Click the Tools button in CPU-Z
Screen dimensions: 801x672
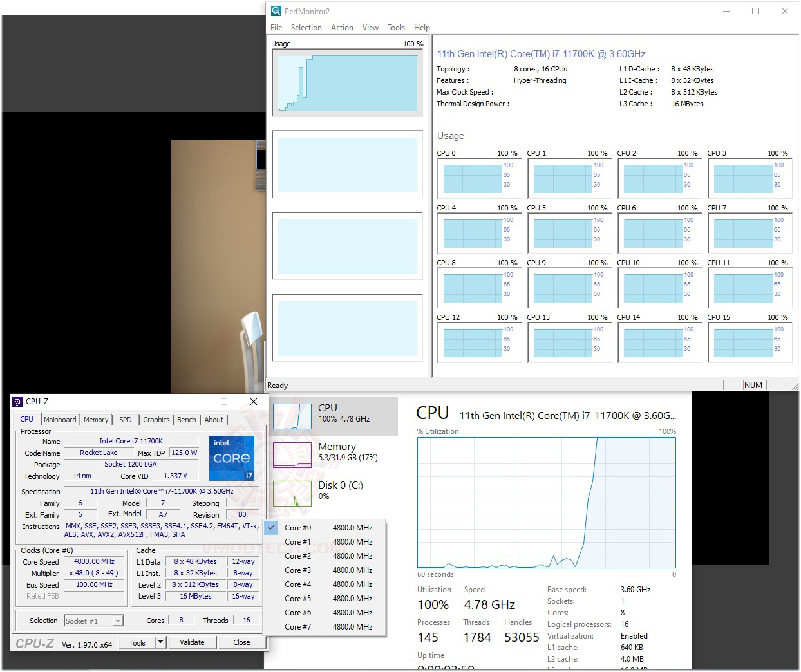tap(137, 642)
